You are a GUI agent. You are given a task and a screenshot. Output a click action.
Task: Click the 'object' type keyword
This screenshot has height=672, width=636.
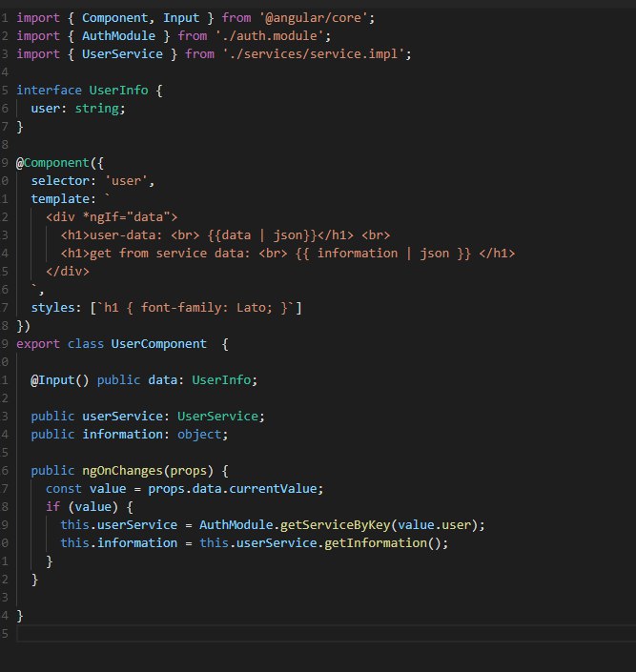pyautogui.click(x=199, y=434)
